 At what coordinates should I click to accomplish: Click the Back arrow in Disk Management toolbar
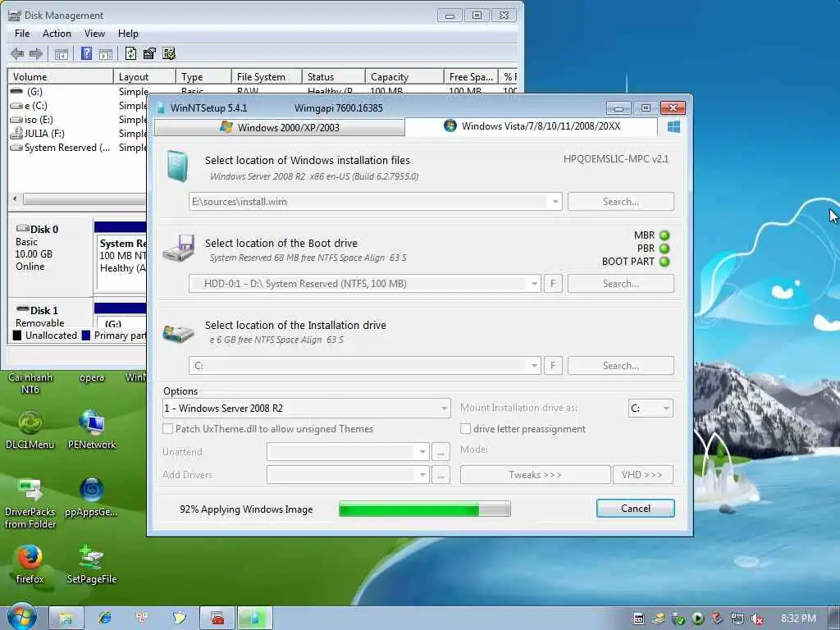pyautogui.click(x=17, y=53)
